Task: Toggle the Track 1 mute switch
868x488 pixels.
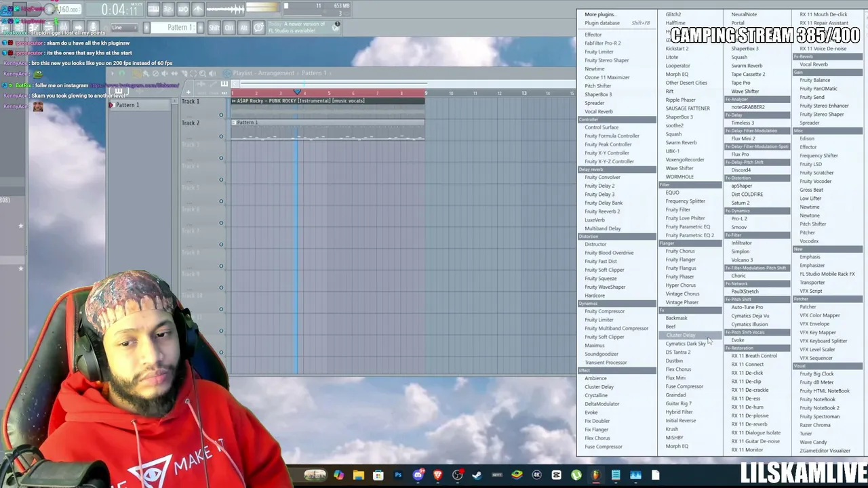Action: tap(221, 115)
